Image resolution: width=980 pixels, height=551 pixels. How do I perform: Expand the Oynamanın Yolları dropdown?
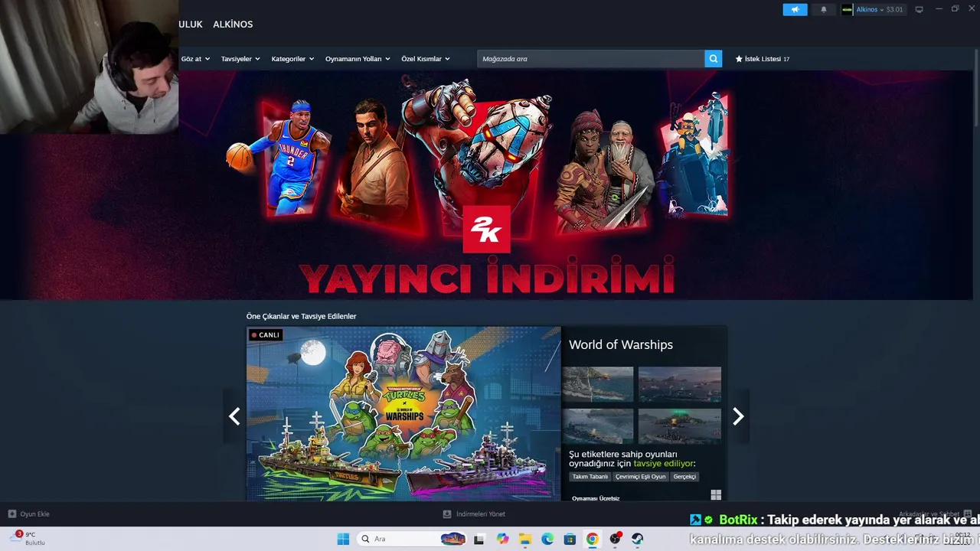click(x=358, y=59)
